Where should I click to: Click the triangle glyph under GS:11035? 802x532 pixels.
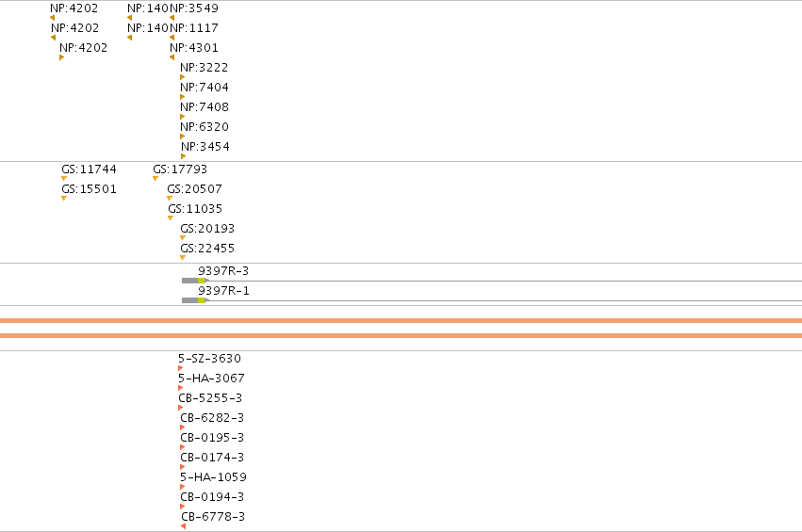[171, 218]
